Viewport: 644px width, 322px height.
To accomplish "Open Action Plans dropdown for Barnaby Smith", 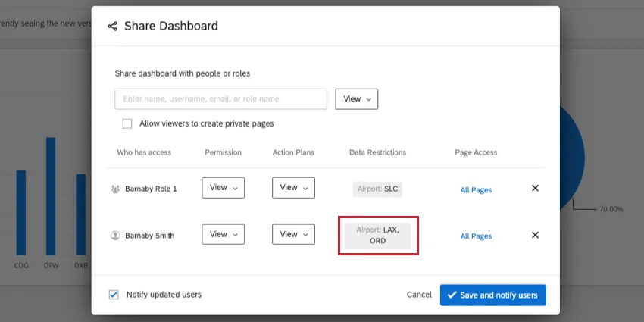I will point(293,235).
